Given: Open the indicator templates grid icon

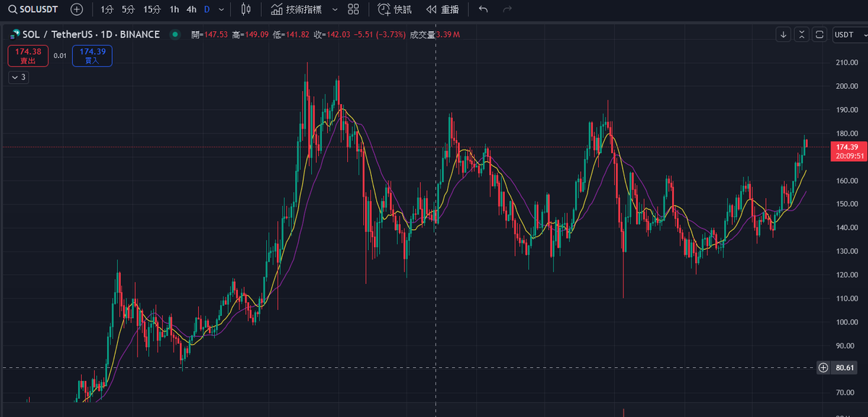Looking at the screenshot, I should tap(353, 9).
